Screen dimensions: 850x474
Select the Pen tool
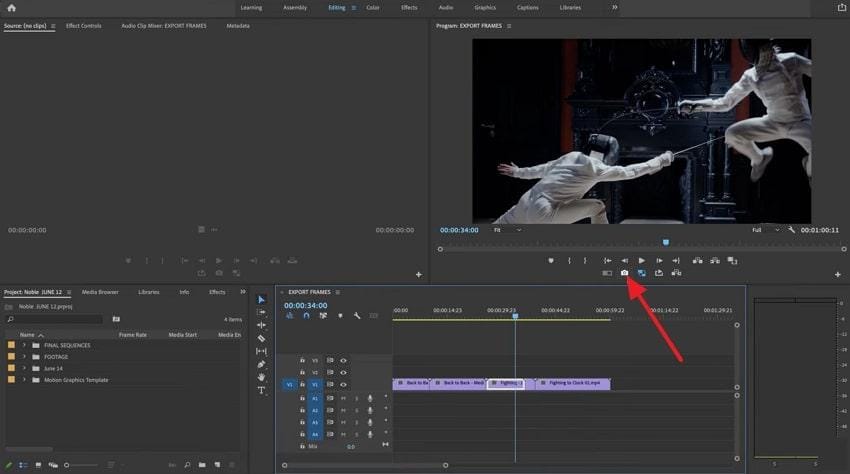coord(261,364)
